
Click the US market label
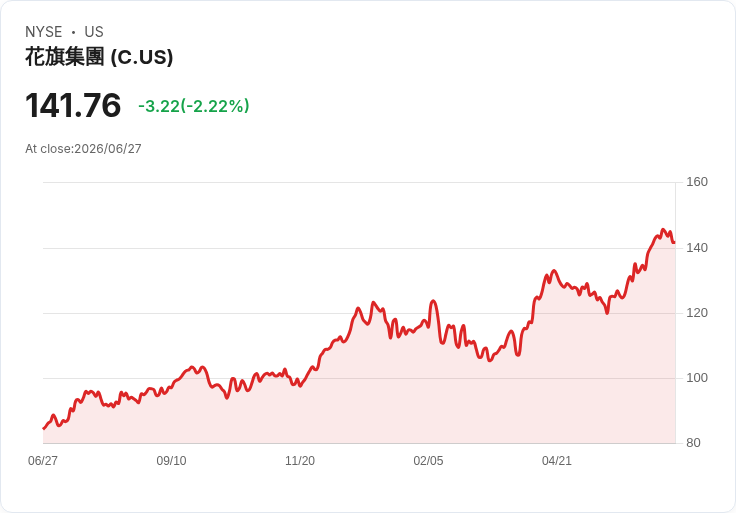click(x=94, y=32)
